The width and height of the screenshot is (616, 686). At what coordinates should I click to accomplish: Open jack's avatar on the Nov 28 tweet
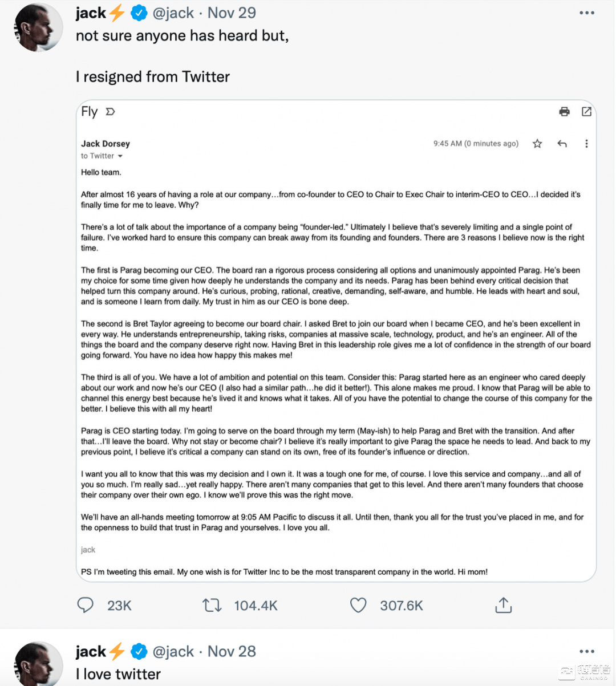[x=38, y=664]
